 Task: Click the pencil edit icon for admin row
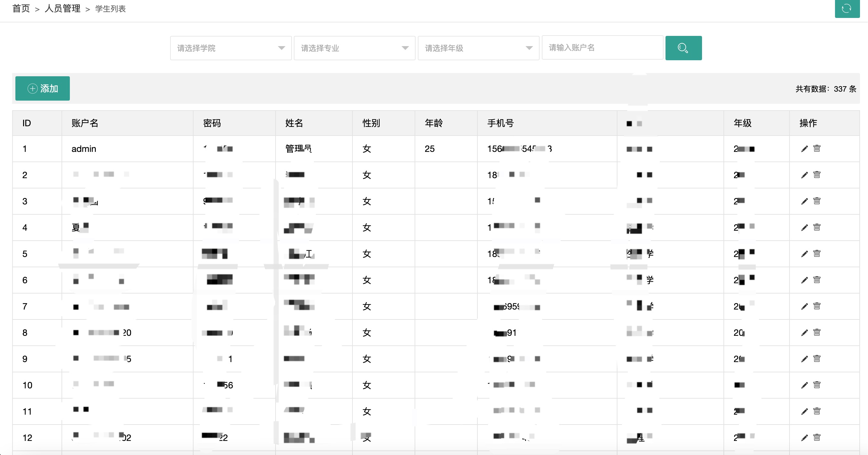(804, 149)
